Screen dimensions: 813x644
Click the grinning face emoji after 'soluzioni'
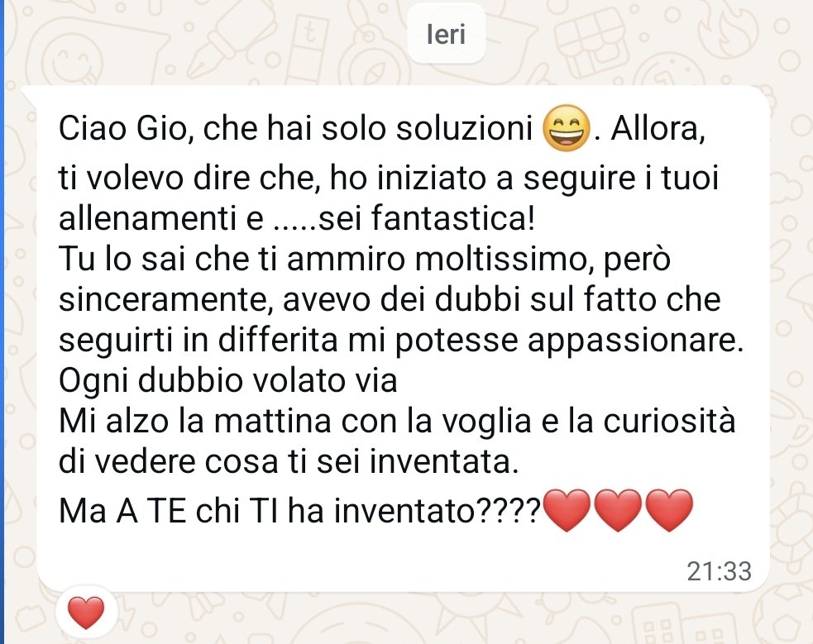click(567, 127)
